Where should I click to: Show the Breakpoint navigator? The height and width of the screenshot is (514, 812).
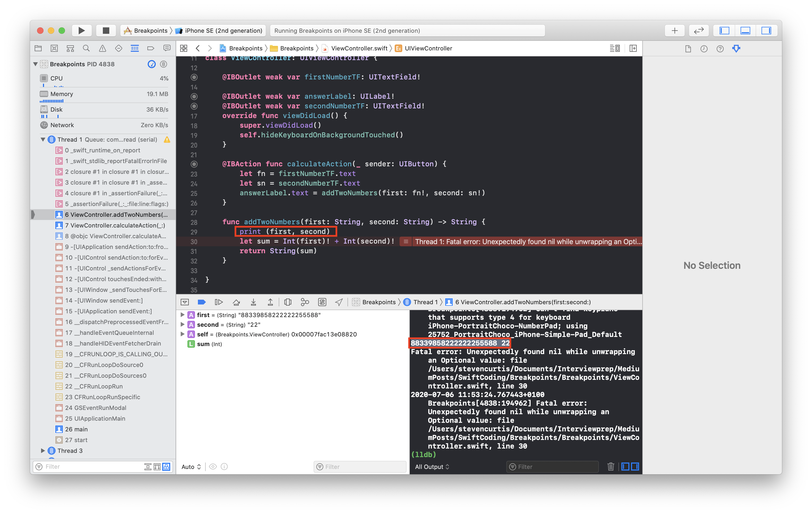pyautogui.click(x=151, y=49)
